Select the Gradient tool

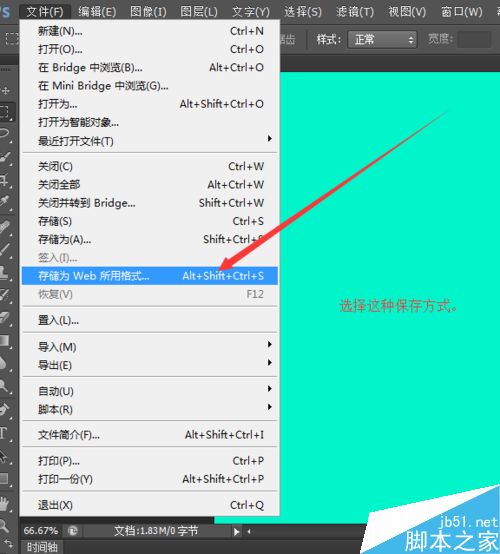[5, 341]
